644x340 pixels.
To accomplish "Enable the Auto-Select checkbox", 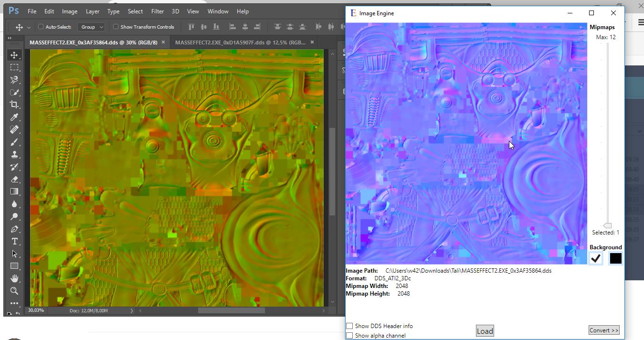I will tap(41, 27).
